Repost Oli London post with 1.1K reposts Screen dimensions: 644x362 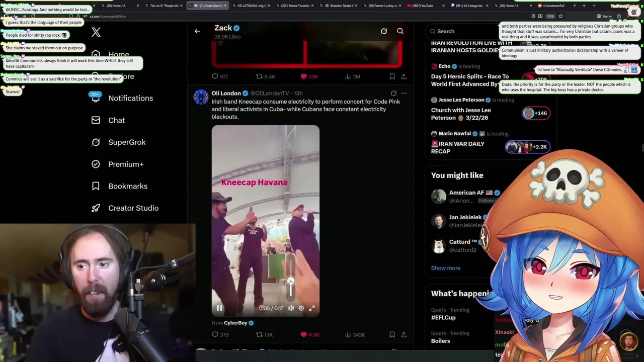click(x=259, y=334)
